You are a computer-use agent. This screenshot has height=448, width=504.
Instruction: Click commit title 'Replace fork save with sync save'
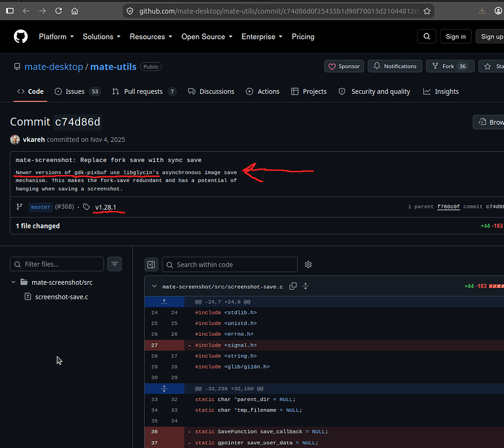[140, 160]
